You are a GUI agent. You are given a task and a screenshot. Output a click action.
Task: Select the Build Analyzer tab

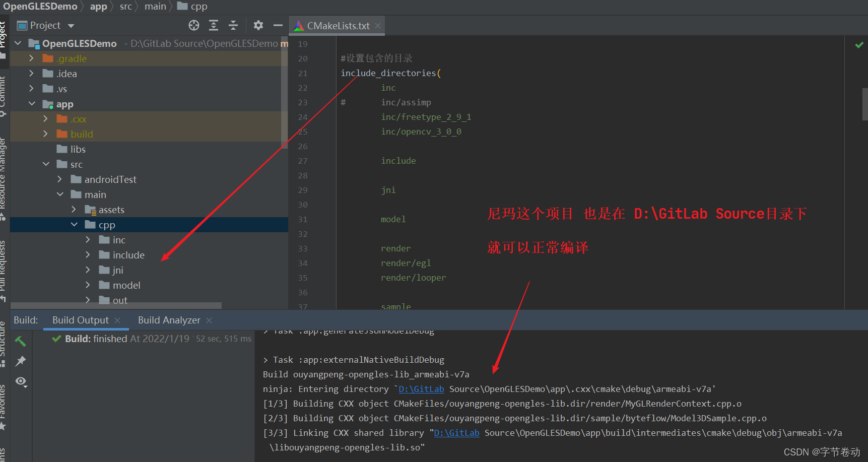pyautogui.click(x=169, y=320)
